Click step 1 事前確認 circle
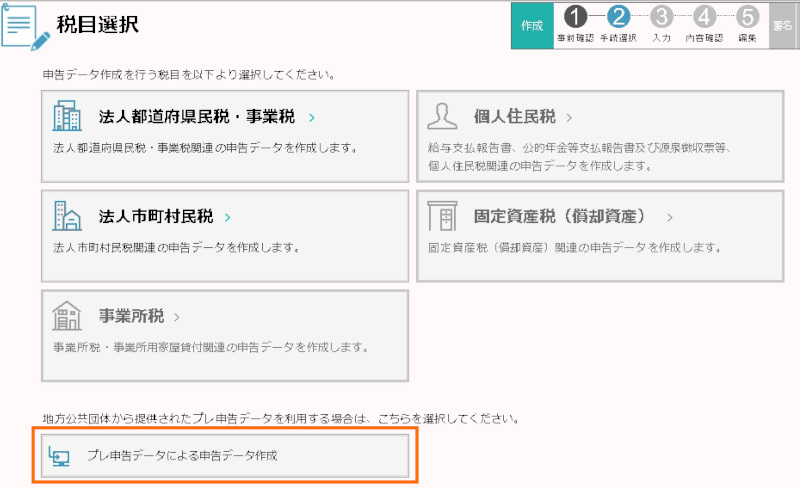The image size is (800, 488). coord(575,17)
